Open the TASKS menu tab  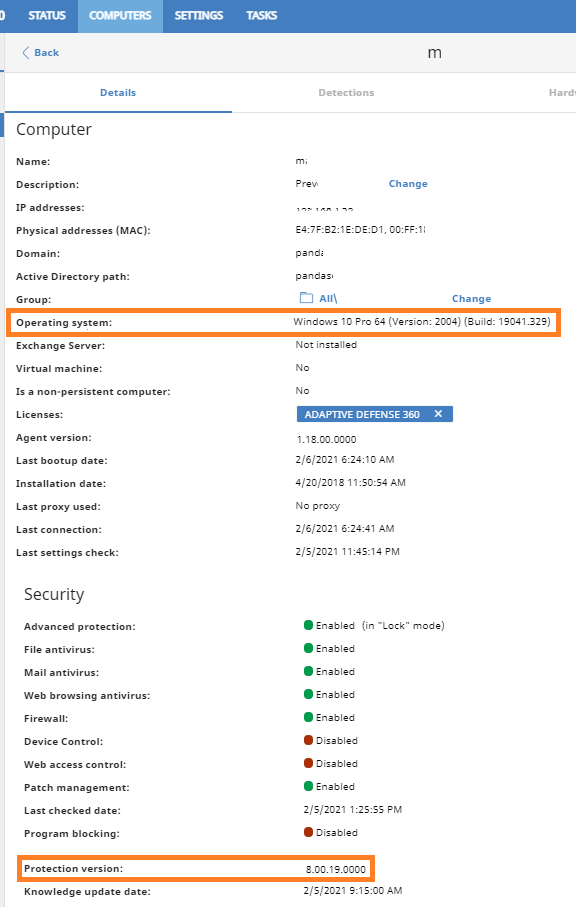[261, 16]
